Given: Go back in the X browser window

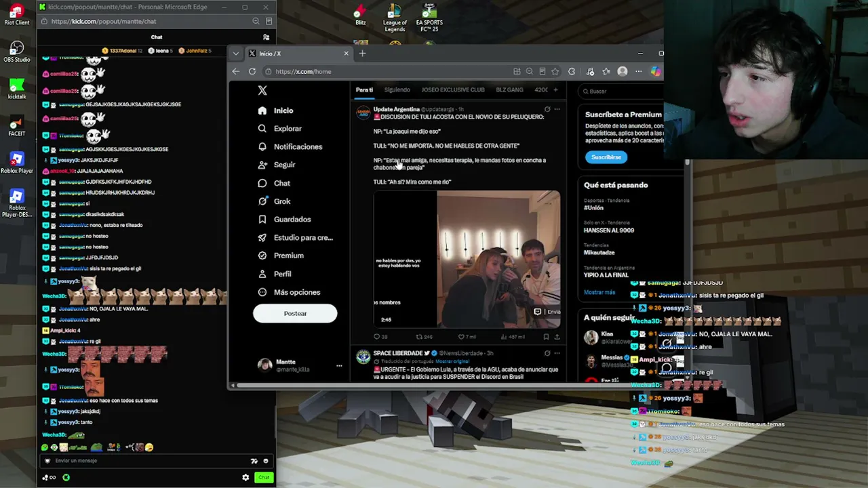Looking at the screenshot, I should point(235,71).
